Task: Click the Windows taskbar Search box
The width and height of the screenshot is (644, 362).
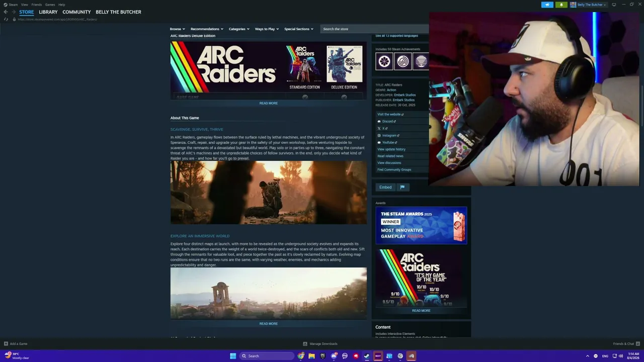Action: (x=266, y=356)
